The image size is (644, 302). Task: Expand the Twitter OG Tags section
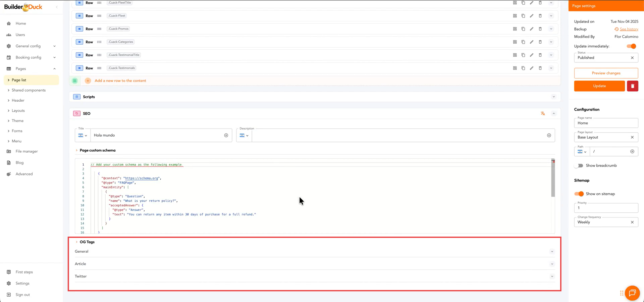(552, 276)
